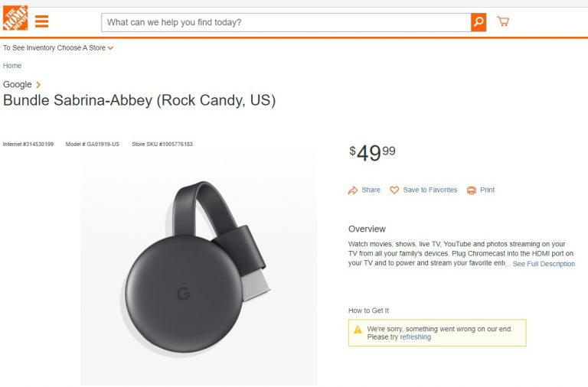Click the "Print" text link
This screenshot has width=588, height=387.
pyautogui.click(x=487, y=190)
